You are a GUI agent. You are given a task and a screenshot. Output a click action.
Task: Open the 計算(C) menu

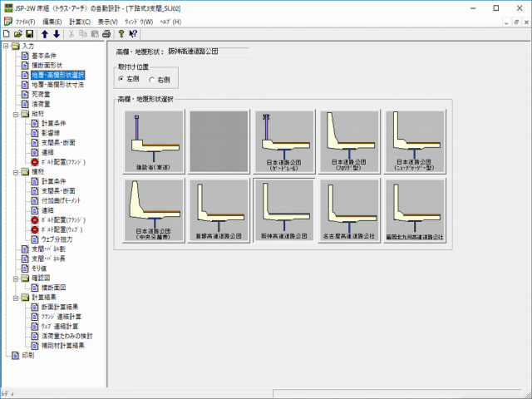pyautogui.click(x=80, y=21)
